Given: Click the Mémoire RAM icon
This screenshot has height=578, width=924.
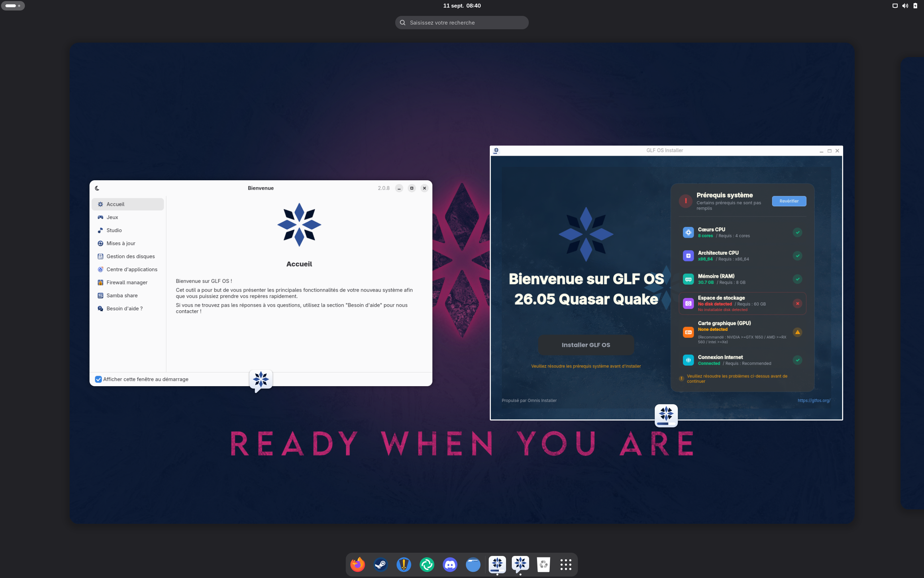Looking at the screenshot, I should 688,279.
